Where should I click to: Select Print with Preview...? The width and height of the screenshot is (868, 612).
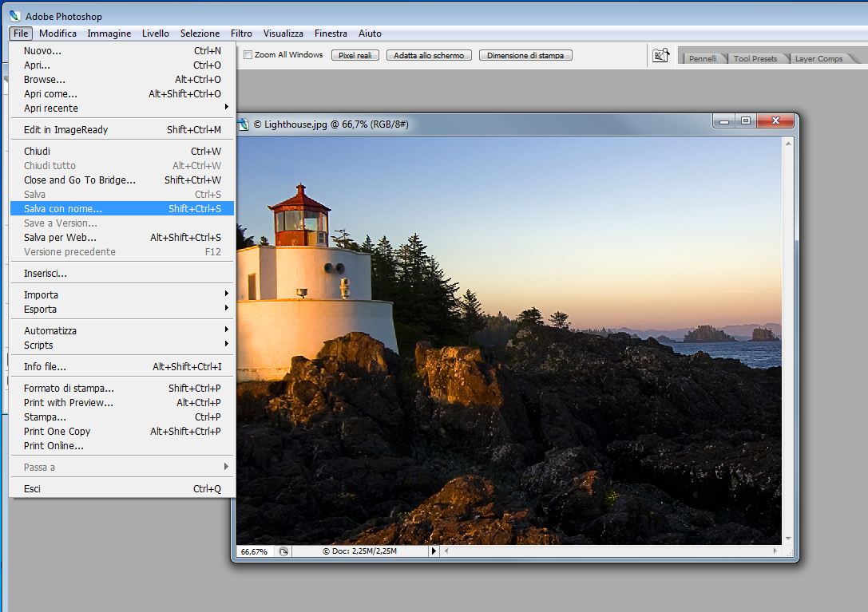click(x=122, y=402)
